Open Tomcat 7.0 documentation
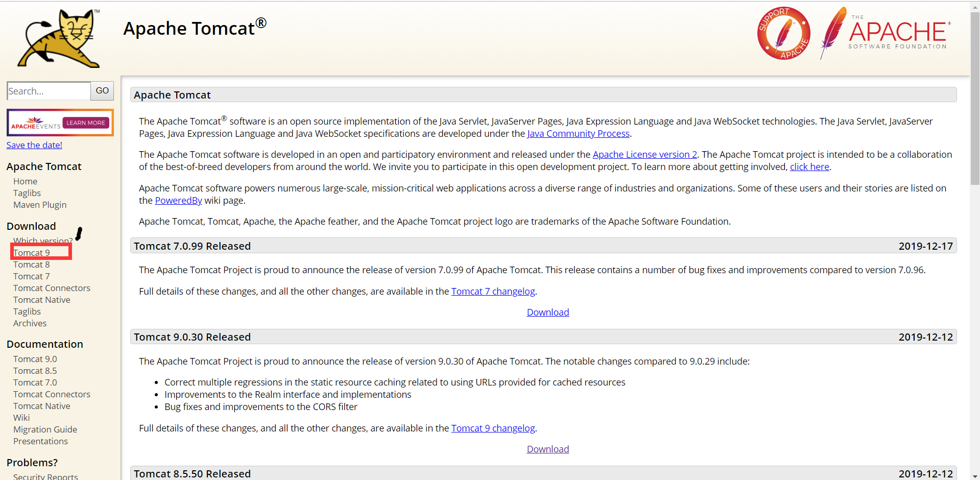The width and height of the screenshot is (980, 480). pyautogui.click(x=35, y=382)
